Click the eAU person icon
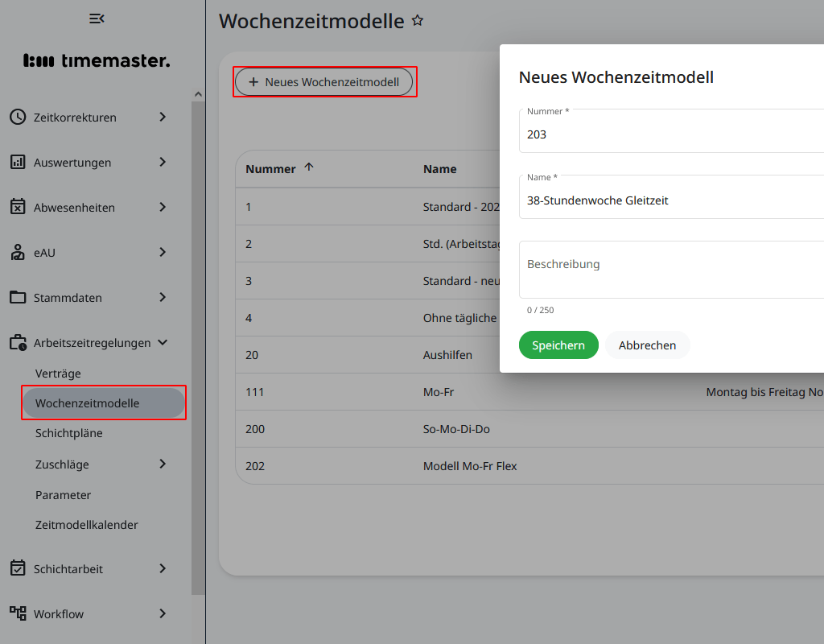824x644 pixels. coord(17,252)
